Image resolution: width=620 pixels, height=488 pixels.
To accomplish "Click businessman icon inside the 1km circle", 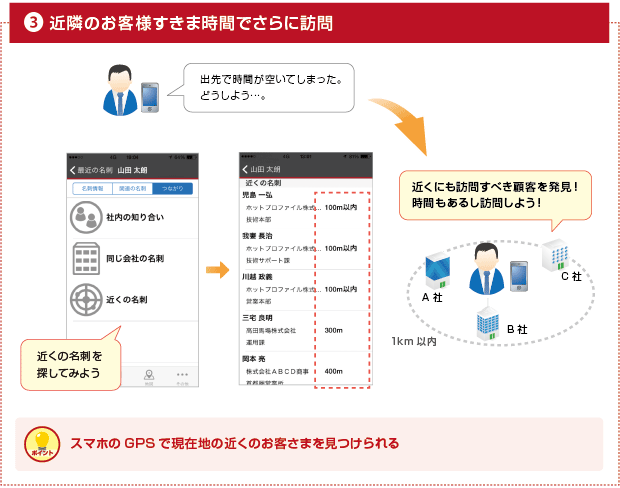I will (x=486, y=269).
